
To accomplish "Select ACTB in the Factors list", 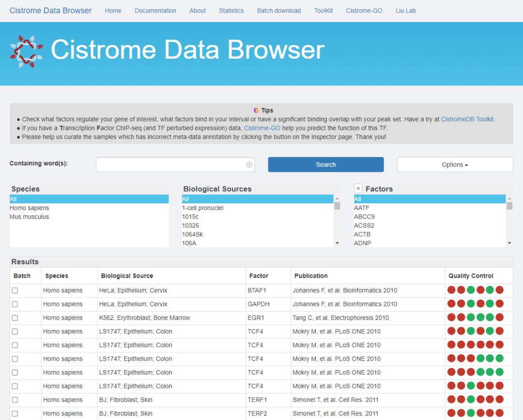I will point(430,234).
